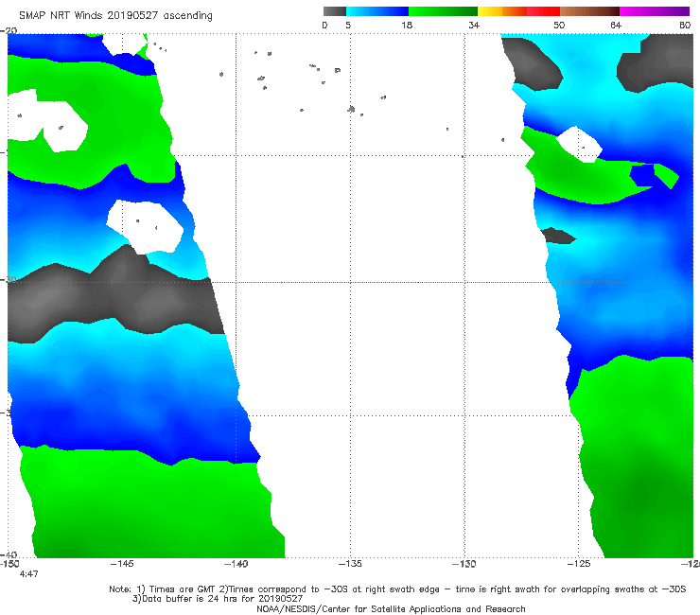The image size is (700, 615).
Task: Click the color bar label '34'
Action: coord(474,25)
